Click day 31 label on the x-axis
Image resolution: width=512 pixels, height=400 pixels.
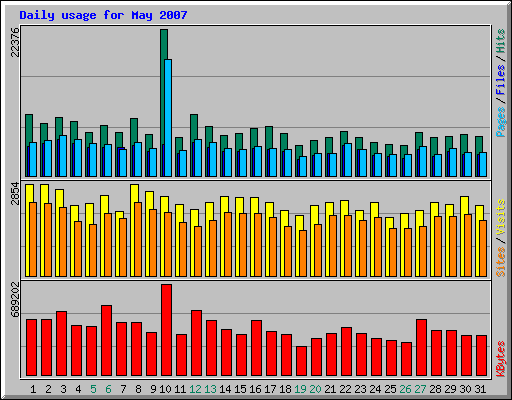pos(480,389)
